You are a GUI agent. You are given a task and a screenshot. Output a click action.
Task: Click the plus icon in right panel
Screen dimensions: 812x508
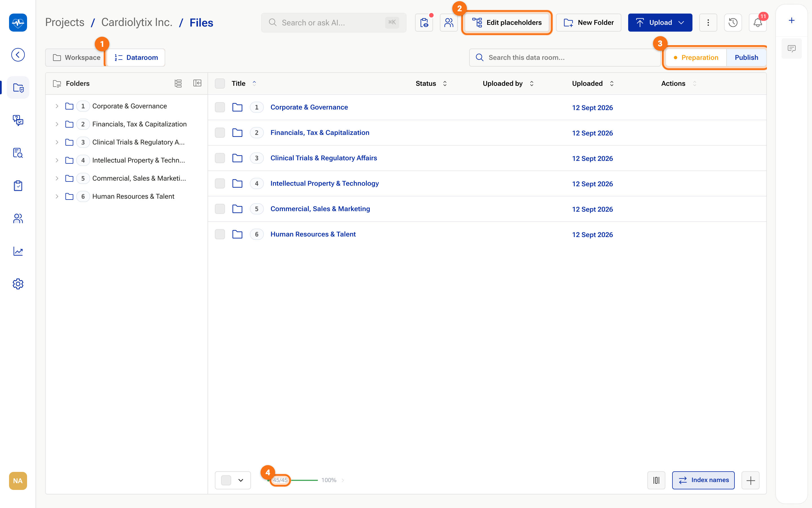(x=791, y=21)
